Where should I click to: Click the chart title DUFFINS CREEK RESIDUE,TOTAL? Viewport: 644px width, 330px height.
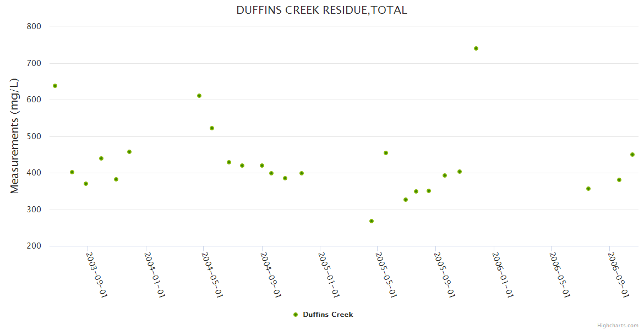coord(321,10)
